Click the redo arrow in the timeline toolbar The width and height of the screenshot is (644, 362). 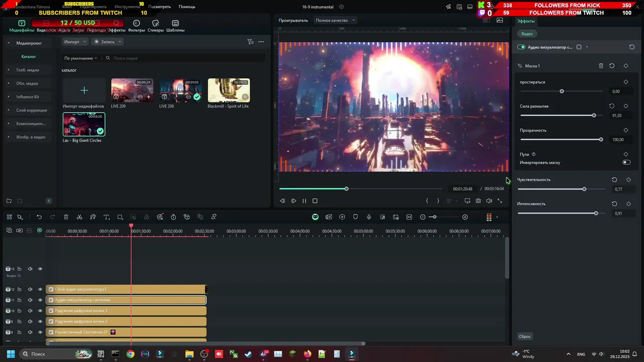tap(52, 217)
